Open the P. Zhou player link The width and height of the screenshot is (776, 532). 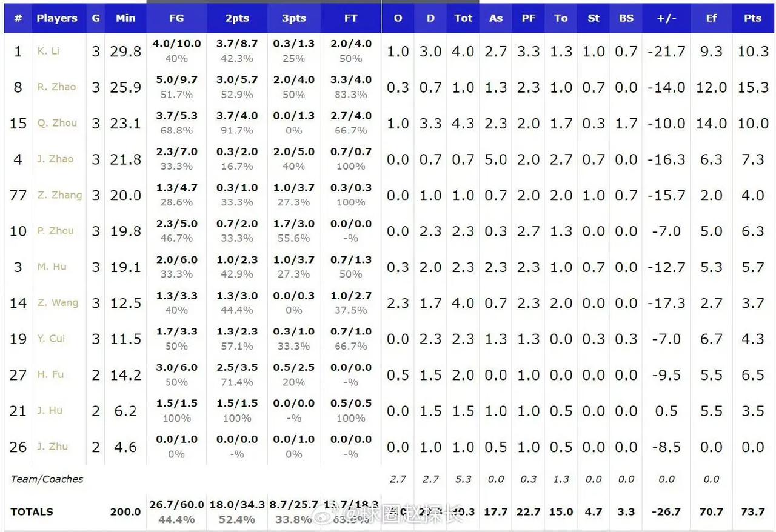coord(56,231)
